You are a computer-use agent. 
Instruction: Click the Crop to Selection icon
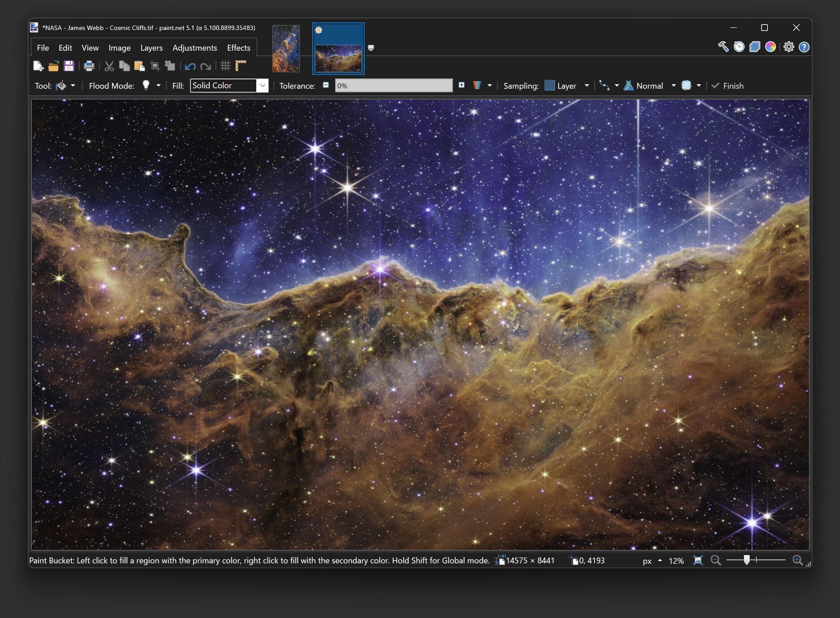pos(155,66)
